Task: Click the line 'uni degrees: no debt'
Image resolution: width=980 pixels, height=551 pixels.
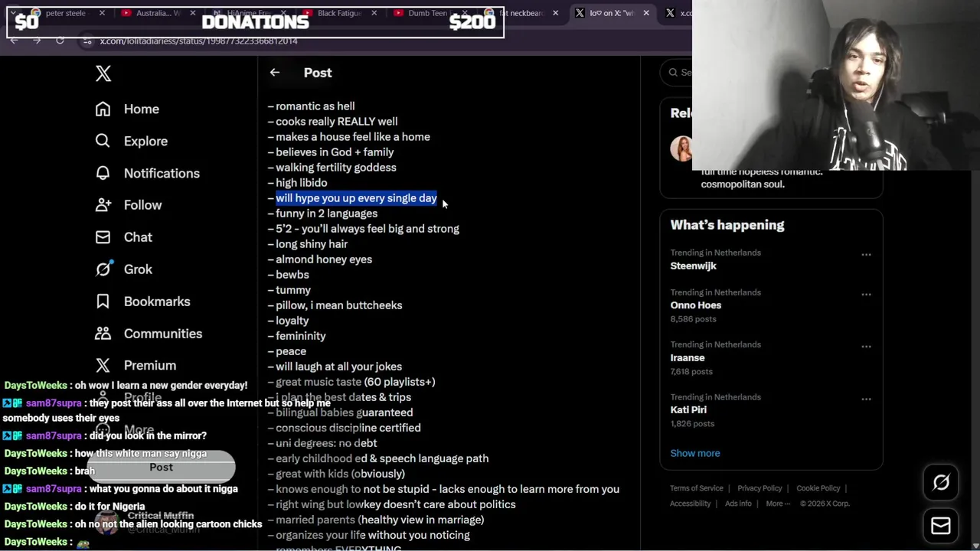Action: click(x=326, y=443)
